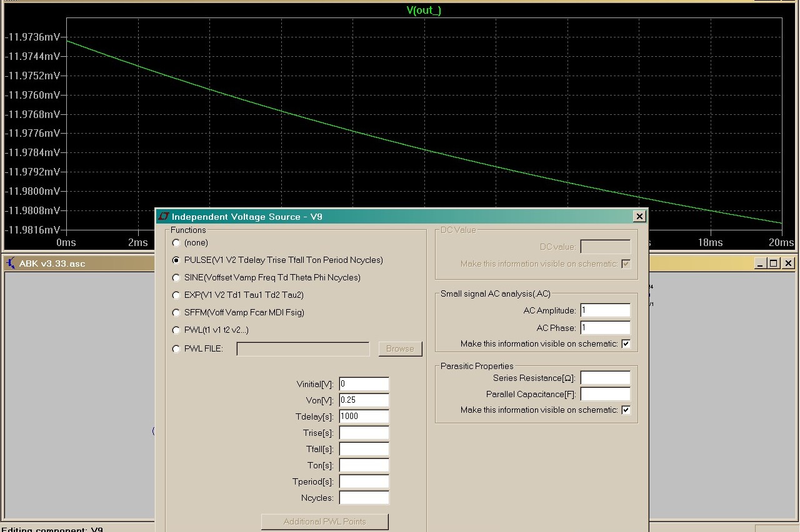Click the V(out_) trace label

[424, 11]
